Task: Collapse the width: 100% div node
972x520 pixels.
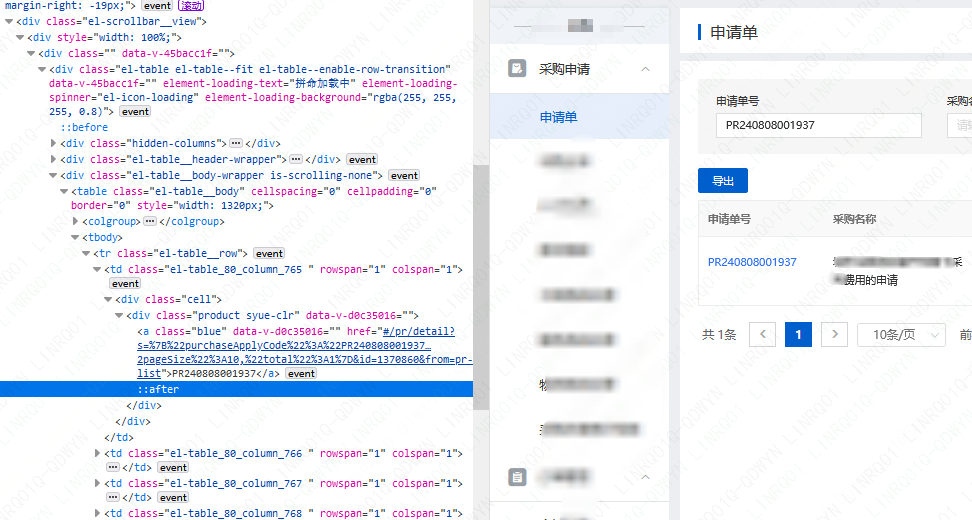Action: (x=20, y=38)
